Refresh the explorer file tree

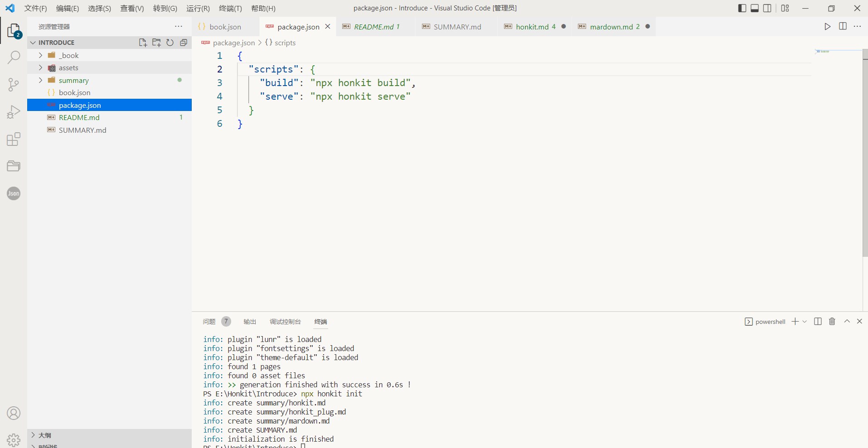coord(170,43)
